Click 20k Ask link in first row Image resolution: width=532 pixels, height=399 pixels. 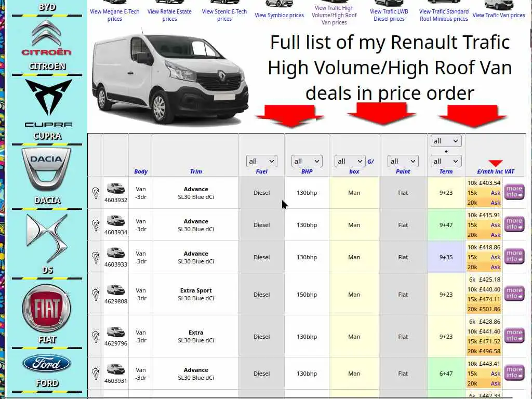tap(495, 203)
